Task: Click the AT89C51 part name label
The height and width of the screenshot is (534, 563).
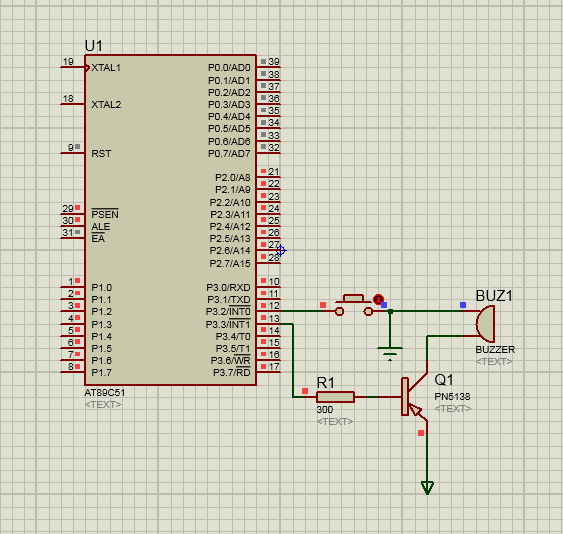Action: click(x=105, y=393)
